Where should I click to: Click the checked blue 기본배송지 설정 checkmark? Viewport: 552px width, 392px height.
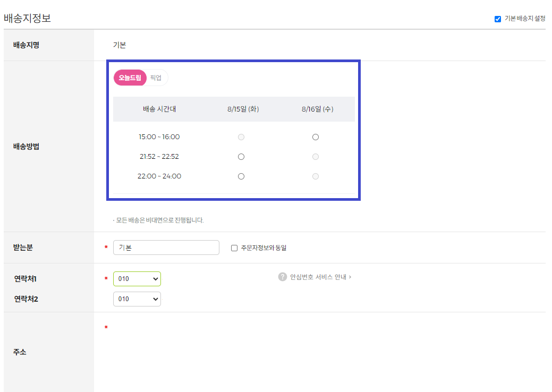coord(498,19)
